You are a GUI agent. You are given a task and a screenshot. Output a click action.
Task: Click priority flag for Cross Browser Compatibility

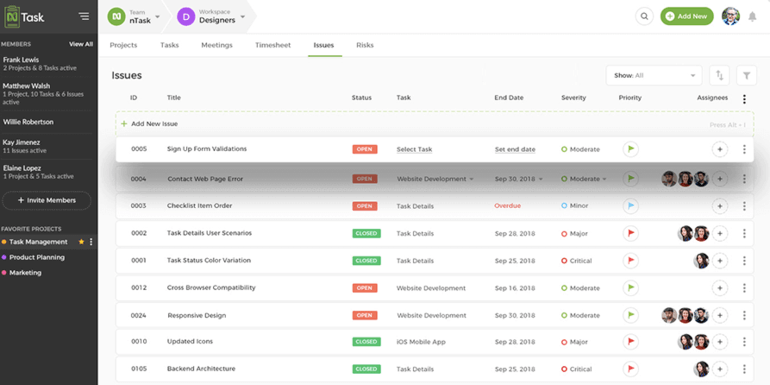click(x=631, y=288)
